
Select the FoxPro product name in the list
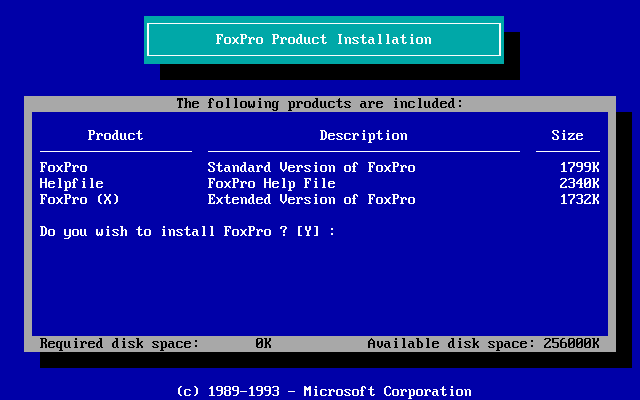63,167
